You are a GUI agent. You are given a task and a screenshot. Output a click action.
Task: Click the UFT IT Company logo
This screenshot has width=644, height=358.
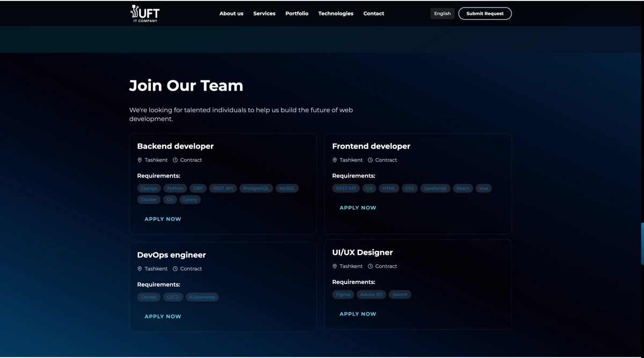coord(145,13)
